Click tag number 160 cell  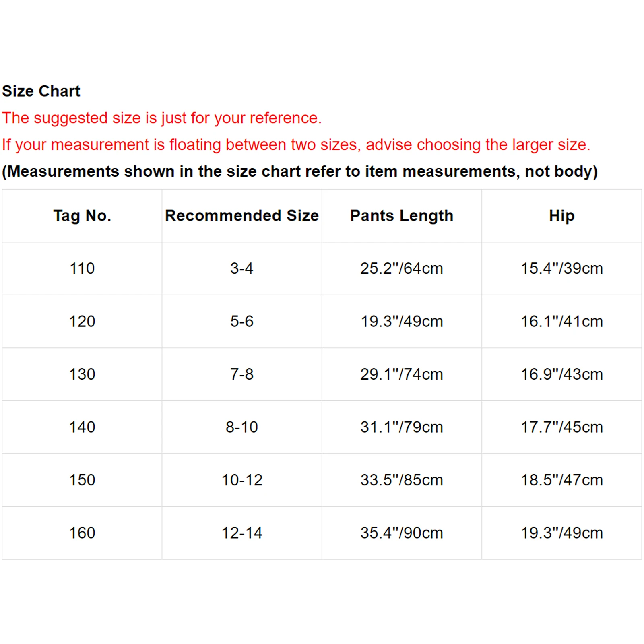click(x=82, y=533)
